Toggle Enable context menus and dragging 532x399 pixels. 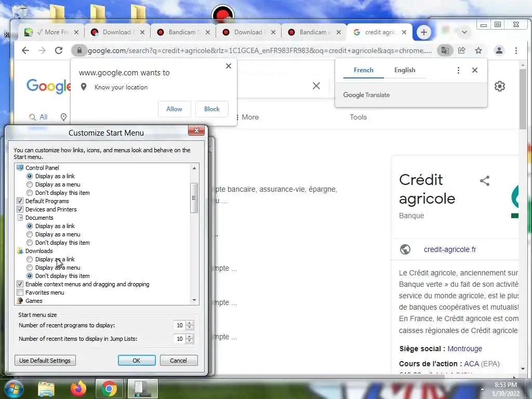click(20, 284)
